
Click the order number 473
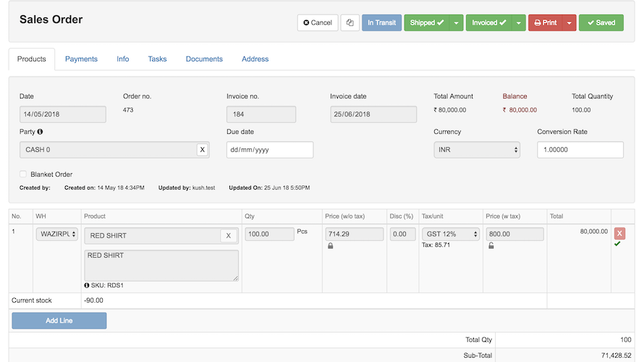pos(128,110)
